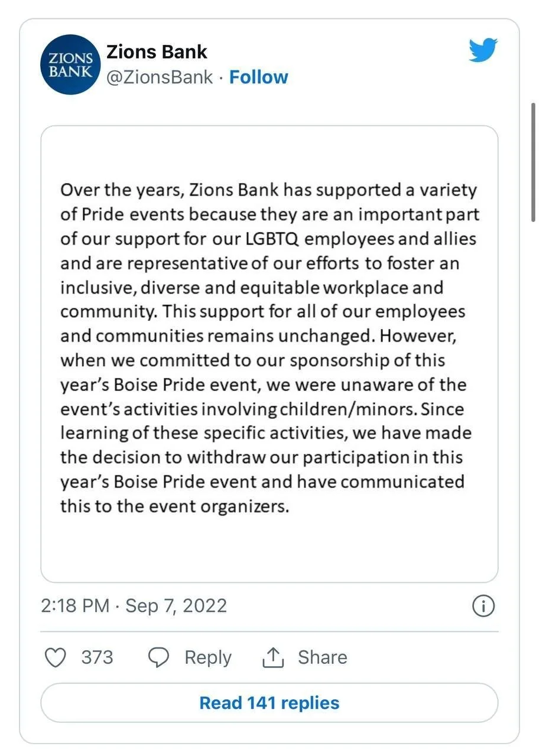
Task: Like the tweet with heart icon
Action: (56, 657)
